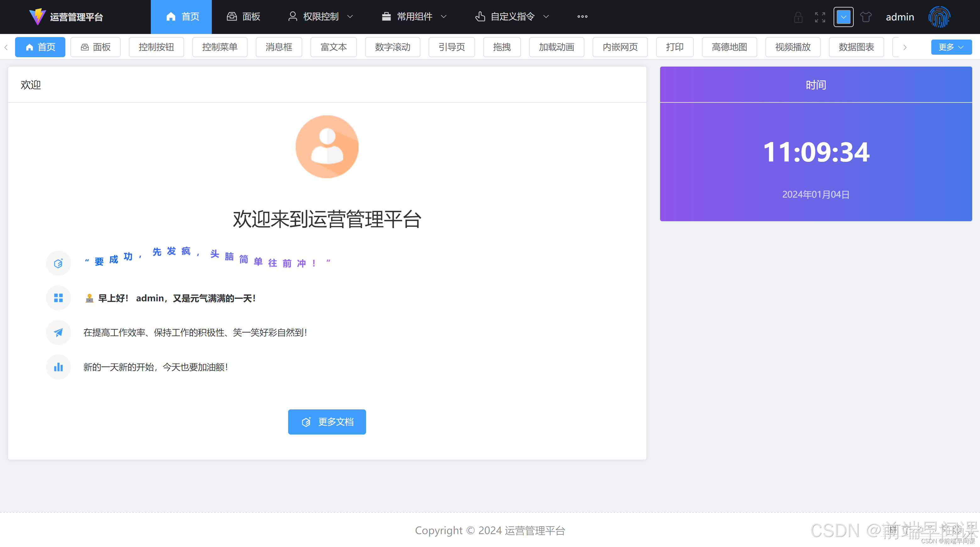Switch to the 控制菜单 tab

(220, 47)
